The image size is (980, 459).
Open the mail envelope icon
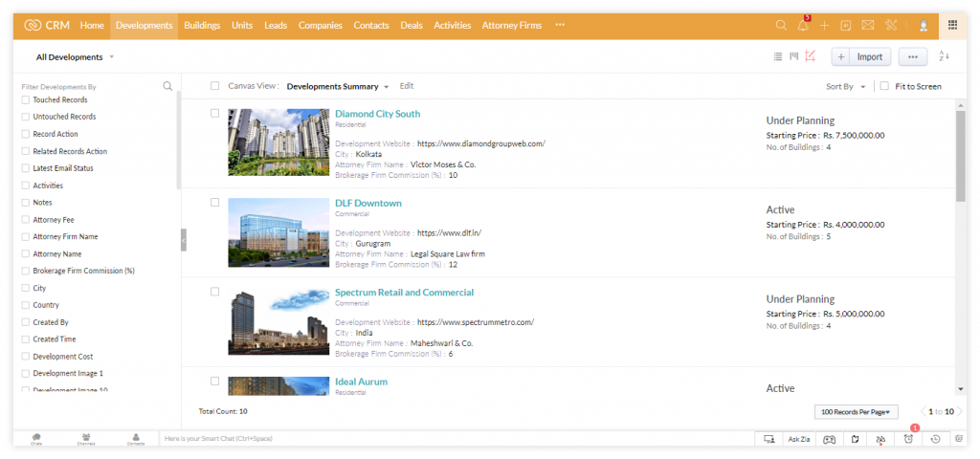point(867,26)
